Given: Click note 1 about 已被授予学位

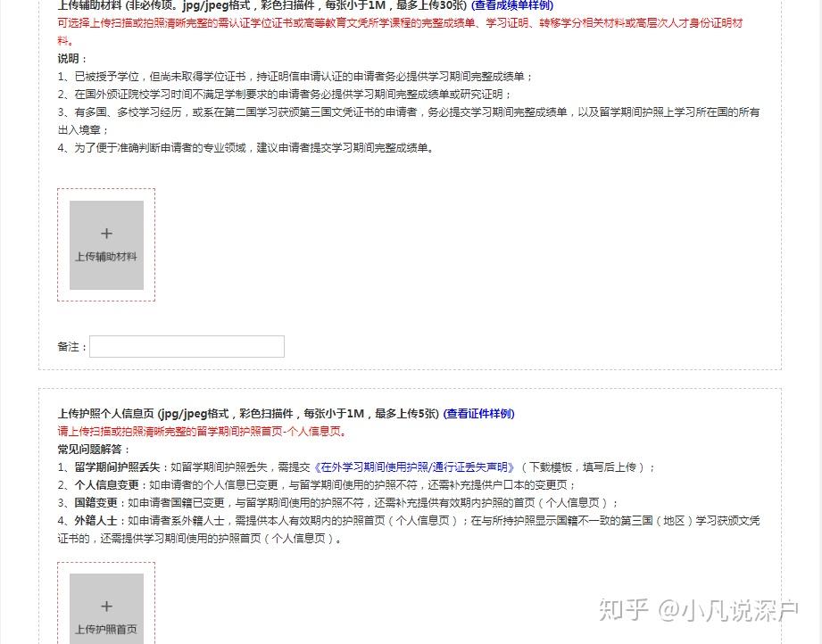Looking at the screenshot, I should click(x=295, y=77).
